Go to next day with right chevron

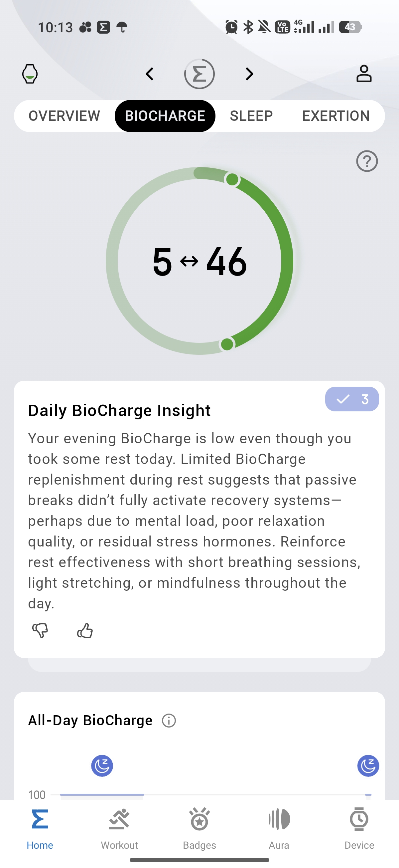pos(249,74)
